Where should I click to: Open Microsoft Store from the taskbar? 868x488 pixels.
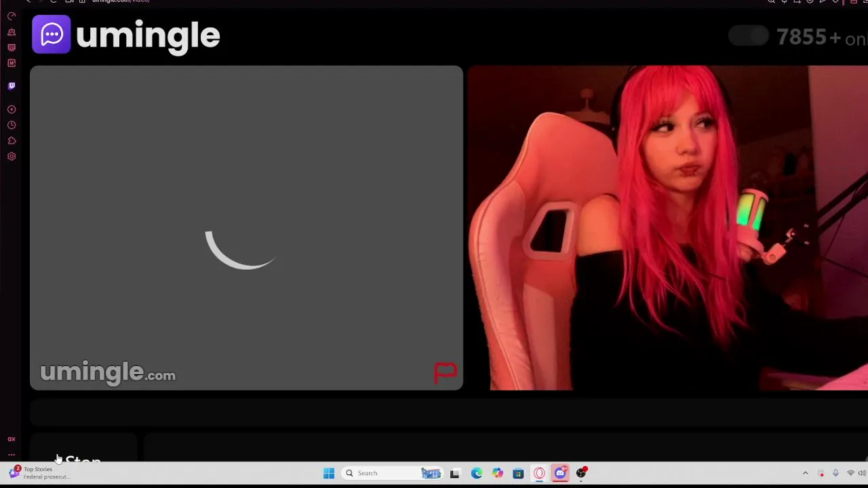(518, 473)
